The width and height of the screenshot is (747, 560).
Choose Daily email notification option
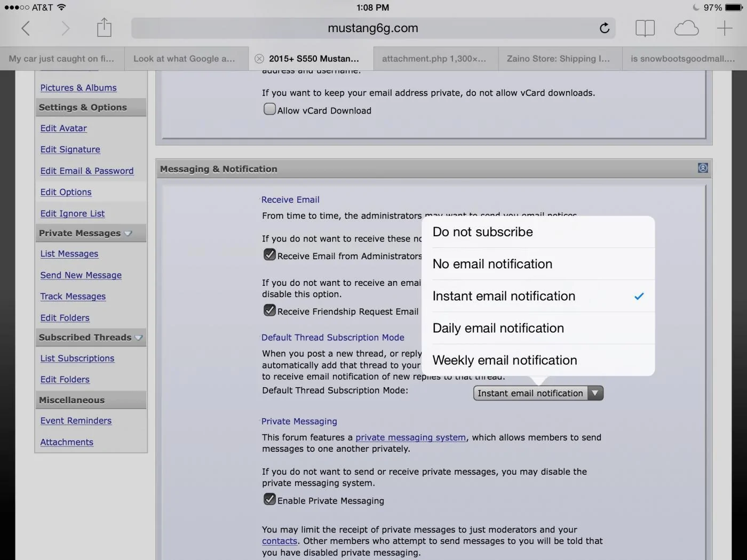(538, 328)
